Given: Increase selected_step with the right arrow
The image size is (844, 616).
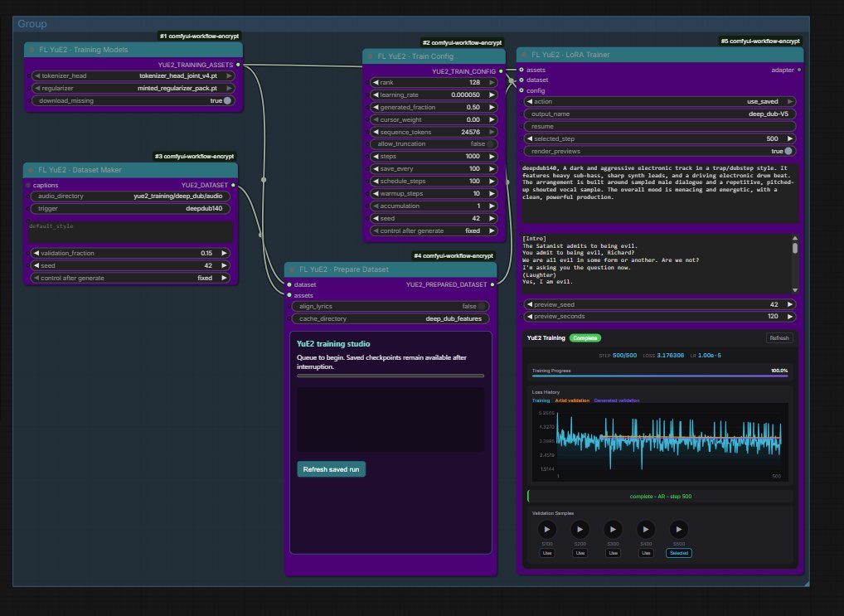Looking at the screenshot, I should click(789, 138).
